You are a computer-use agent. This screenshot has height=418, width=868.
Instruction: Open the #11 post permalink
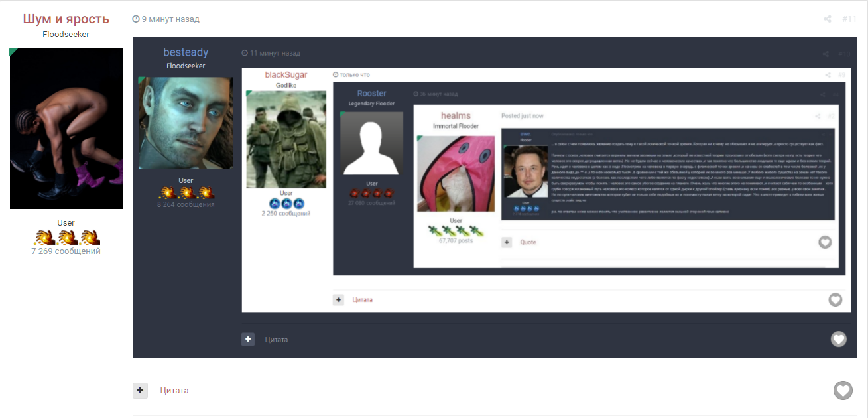pyautogui.click(x=849, y=19)
